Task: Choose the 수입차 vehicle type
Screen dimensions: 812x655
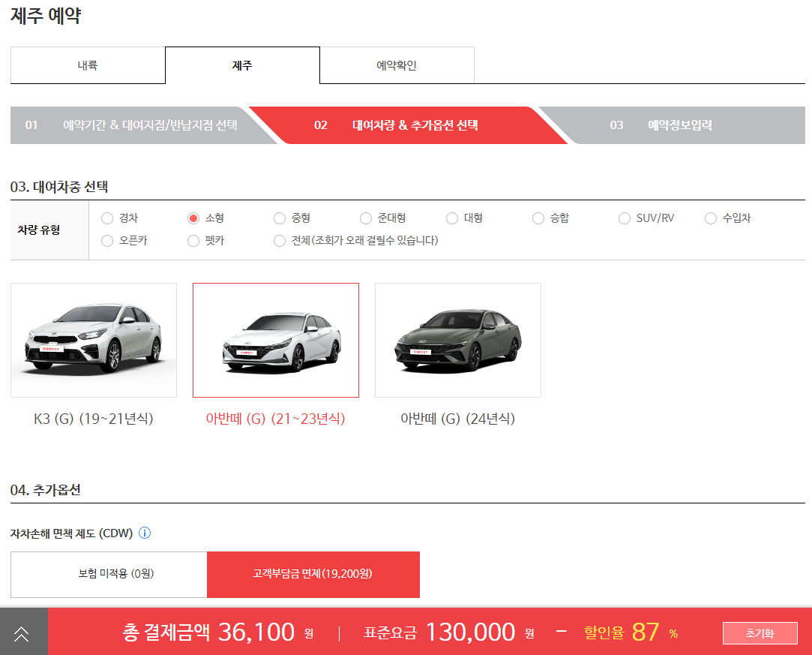Action: coord(711,218)
